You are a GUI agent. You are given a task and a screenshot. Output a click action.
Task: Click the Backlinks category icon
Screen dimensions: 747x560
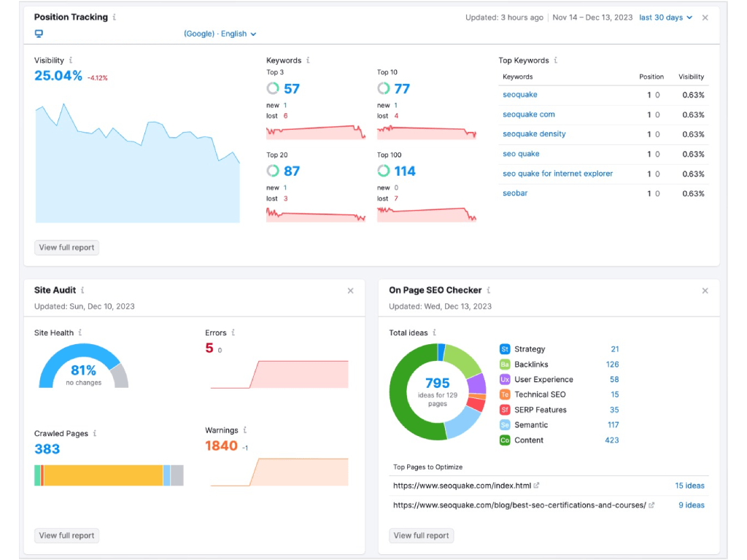tap(505, 365)
